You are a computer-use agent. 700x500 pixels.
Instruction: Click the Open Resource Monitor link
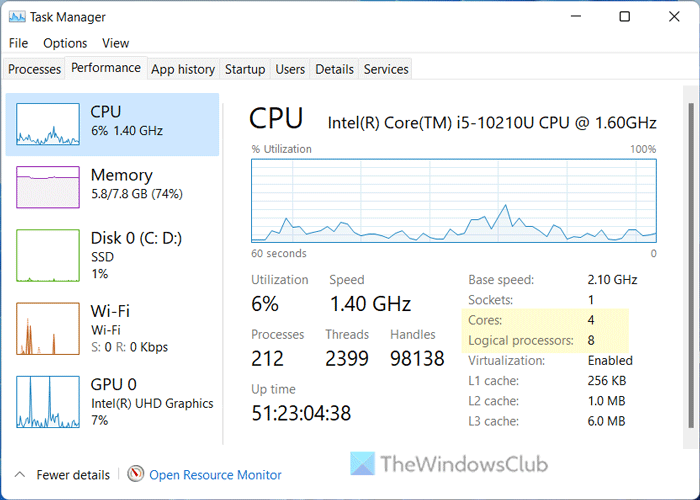pyautogui.click(x=215, y=475)
